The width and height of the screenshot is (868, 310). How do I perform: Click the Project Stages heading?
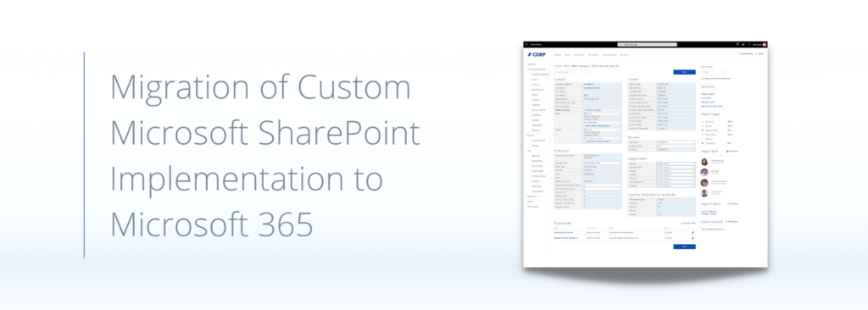click(x=710, y=114)
